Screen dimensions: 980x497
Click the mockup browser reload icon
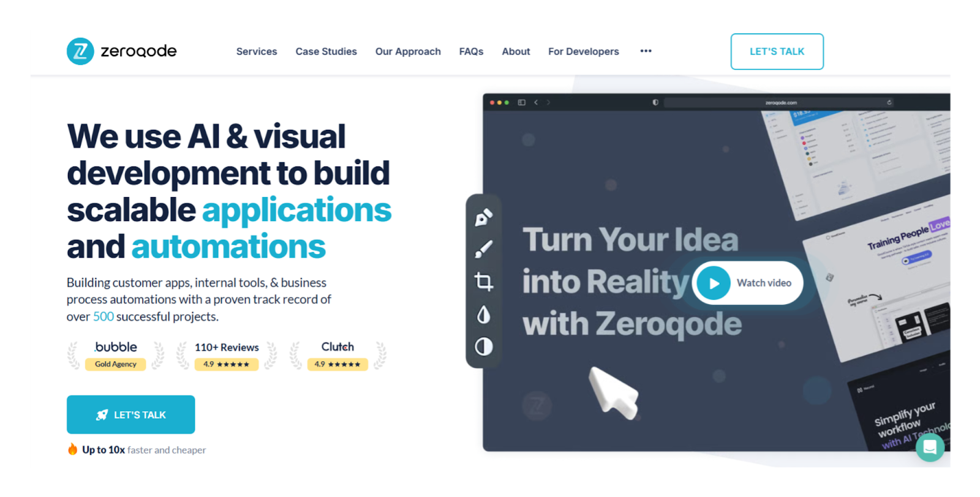[x=889, y=102]
